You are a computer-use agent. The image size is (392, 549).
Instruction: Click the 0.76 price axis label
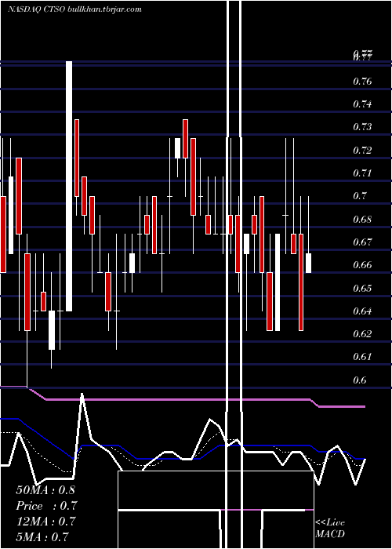coord(362,82)
